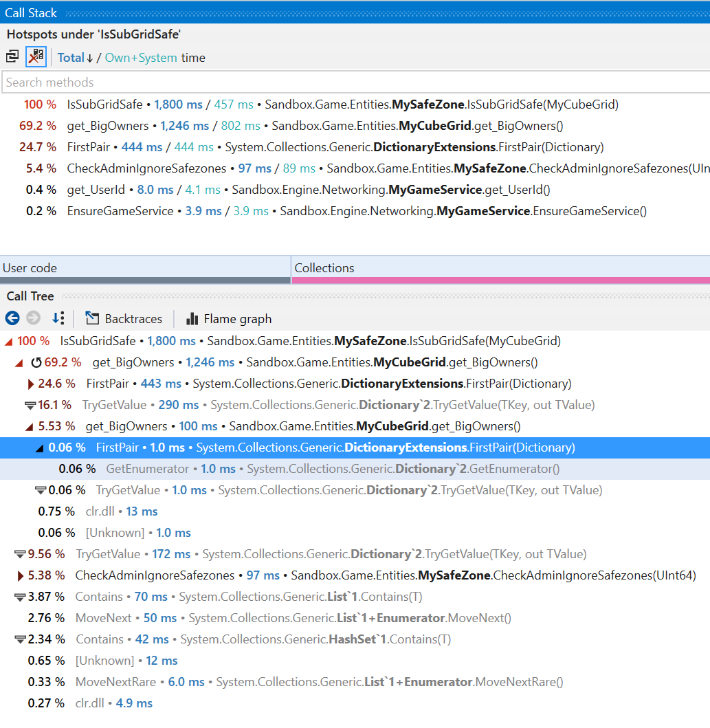
Task: Collapse the IsSubGridSafe 100 % root node
Action: click(x=8, y=341)
